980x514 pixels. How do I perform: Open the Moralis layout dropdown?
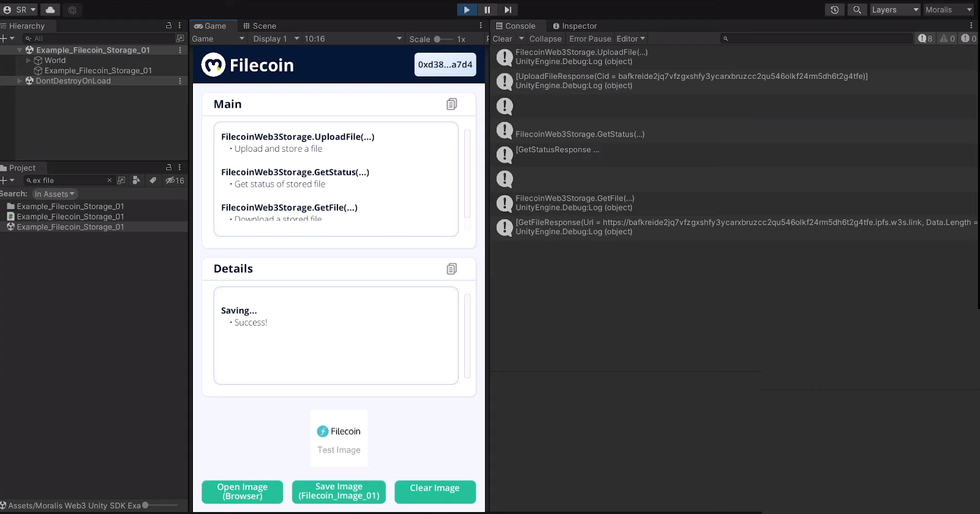tap(948, 10)
